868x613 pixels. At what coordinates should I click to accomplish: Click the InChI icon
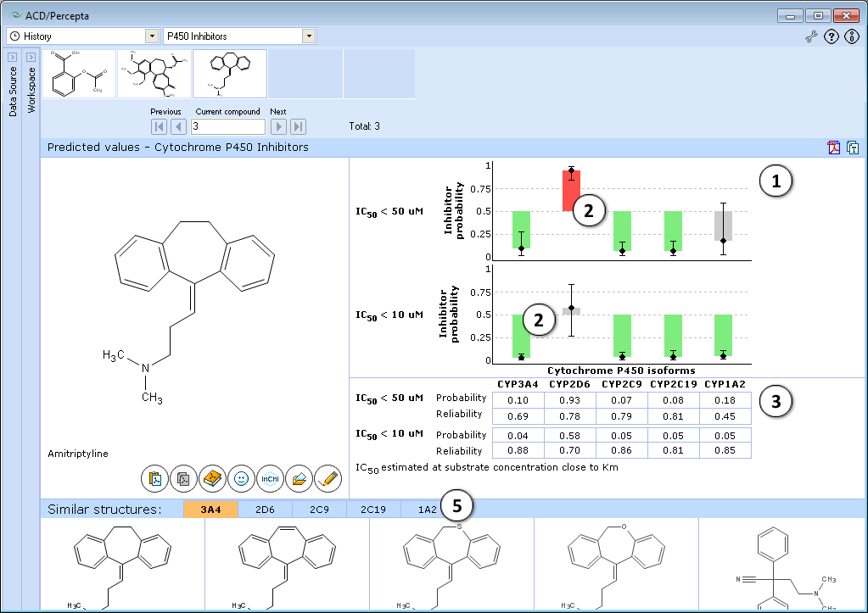click(270, 478)
